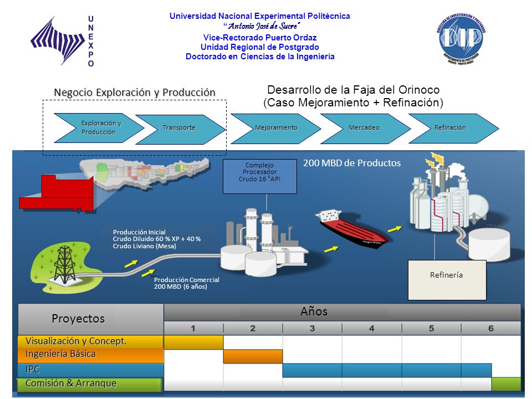Click year column header 3
Image resolution: width=532 pixels, height=399 pixels.
(x=312, y=328)
